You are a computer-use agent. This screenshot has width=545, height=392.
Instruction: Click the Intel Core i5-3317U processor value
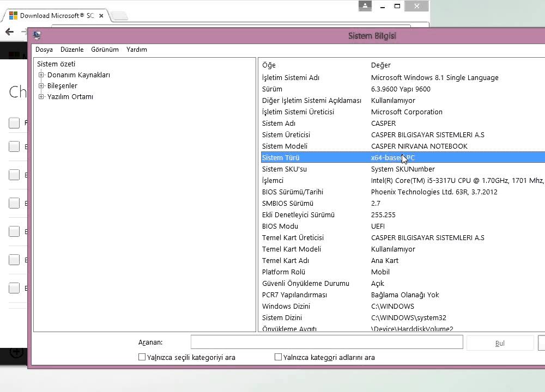[x=458, y=181]
